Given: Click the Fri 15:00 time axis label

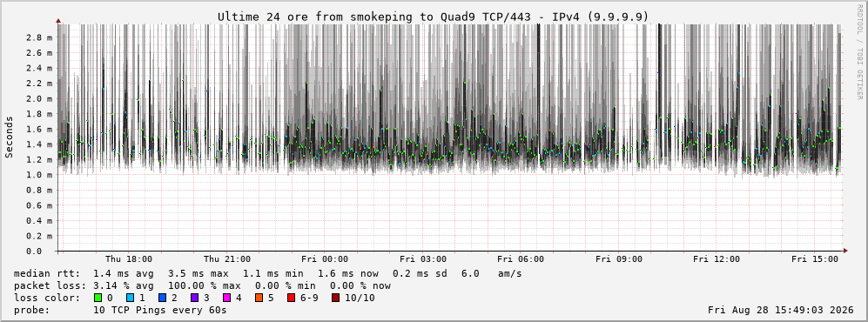Looking at the screenshot, I should tap(815, 259).
